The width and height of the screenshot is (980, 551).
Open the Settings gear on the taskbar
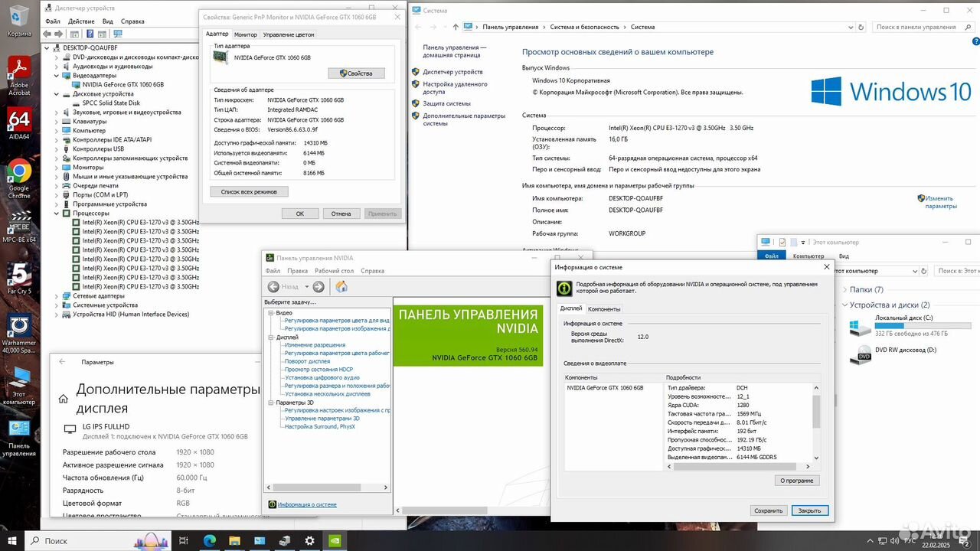[x=309, y=540]
